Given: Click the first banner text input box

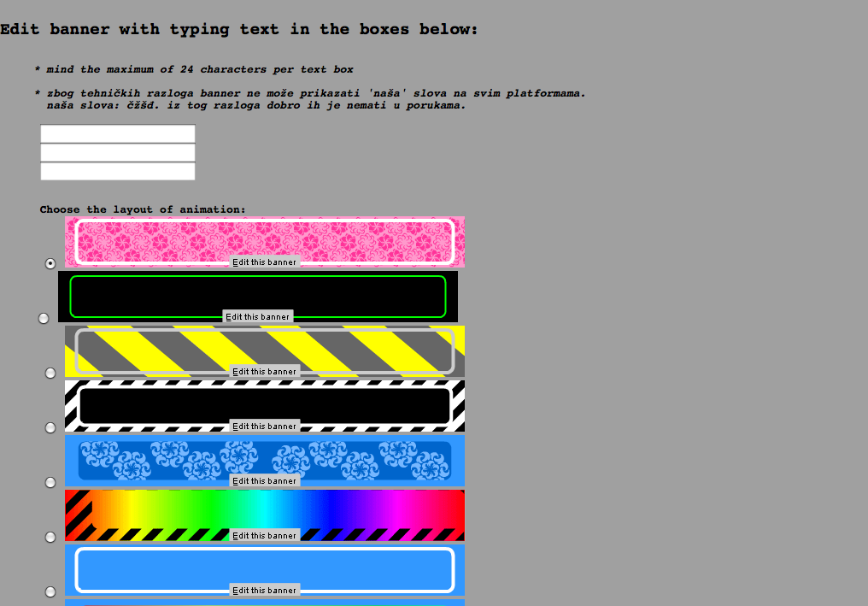Looking at the screenshot, I should coord(118,134).
